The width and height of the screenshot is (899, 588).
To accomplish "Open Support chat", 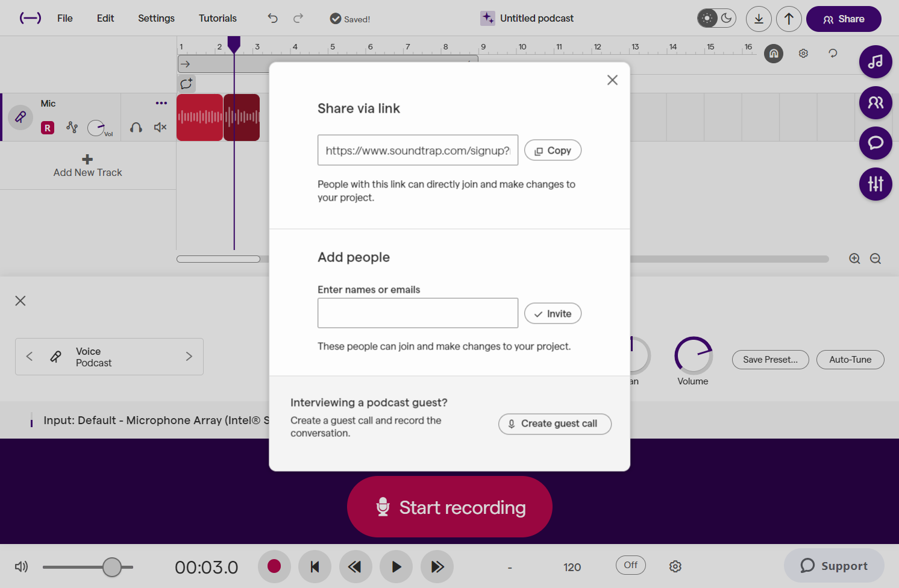I will (834, 566).
